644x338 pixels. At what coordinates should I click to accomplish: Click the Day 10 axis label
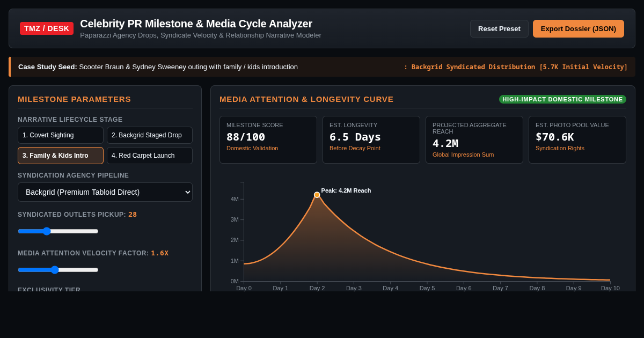[610, 288]
